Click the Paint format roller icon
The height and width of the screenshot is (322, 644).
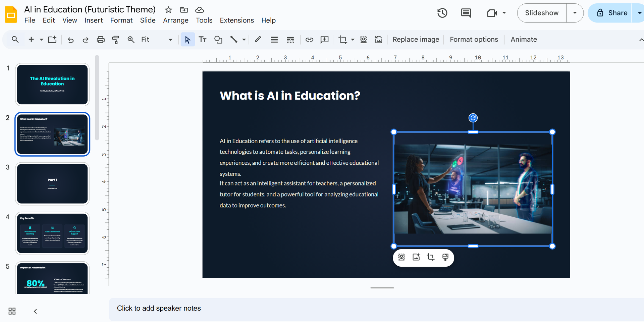point(115,40)
